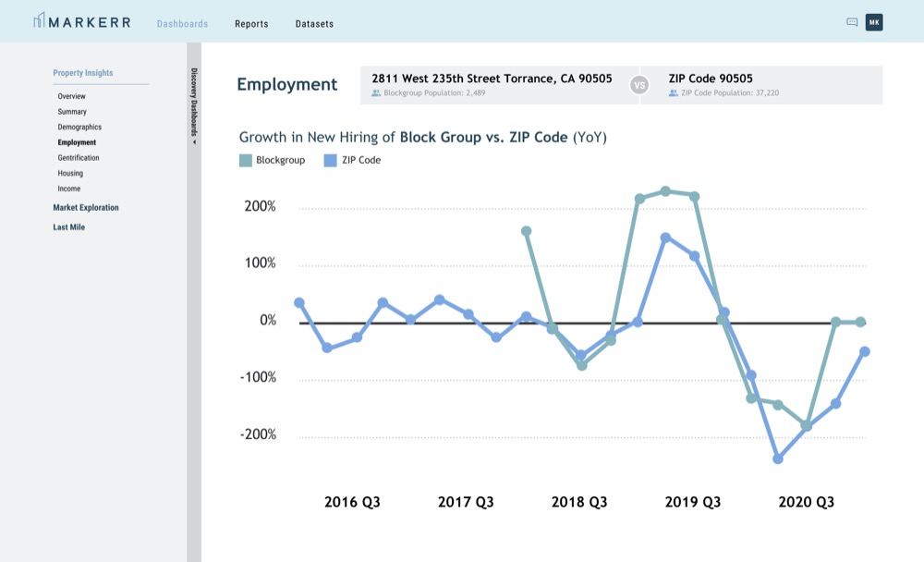Open the messages icon in header

pyautogui.click(x=852, y=22)
